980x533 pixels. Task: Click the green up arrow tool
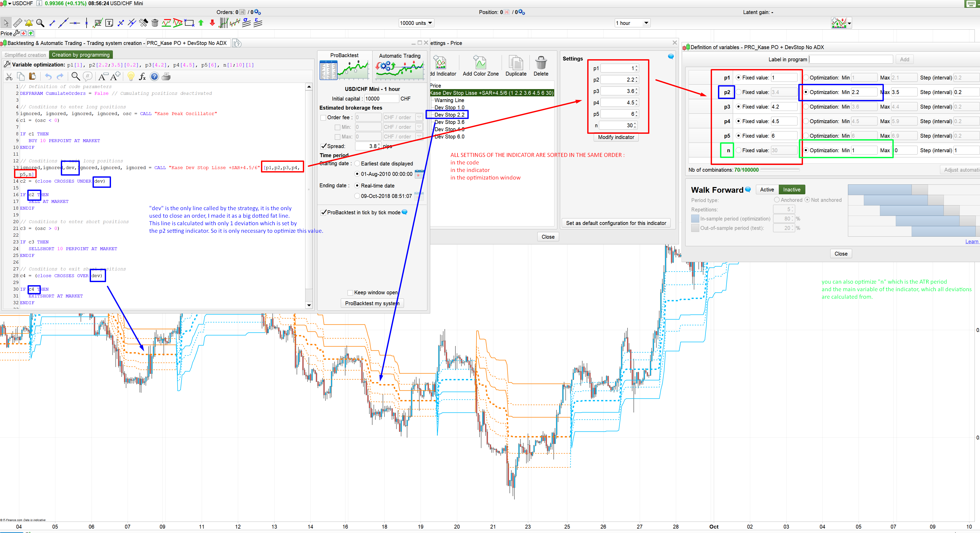(x=201, y=23)
